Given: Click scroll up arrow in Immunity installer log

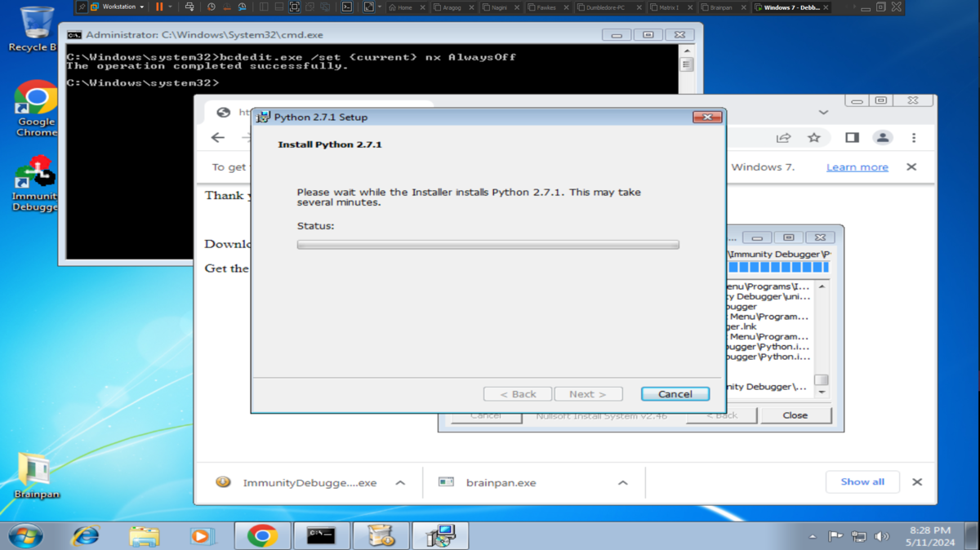Looking at the screenshot, I should (x=822, y=286).
